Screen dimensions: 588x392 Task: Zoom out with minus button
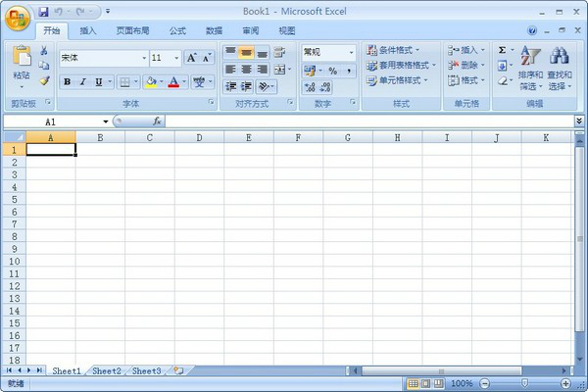coord(484,383)
